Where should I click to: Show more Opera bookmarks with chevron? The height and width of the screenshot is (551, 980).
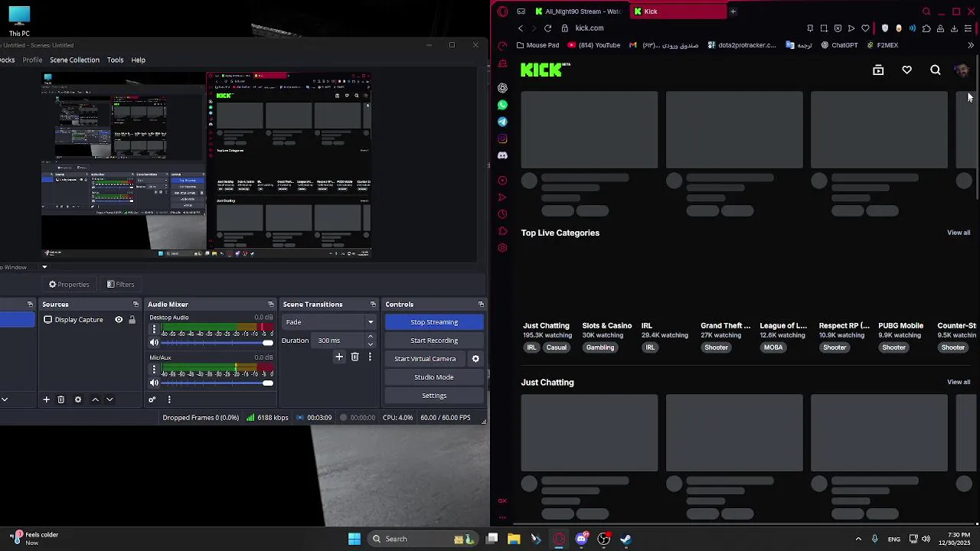tap(971, 45)
